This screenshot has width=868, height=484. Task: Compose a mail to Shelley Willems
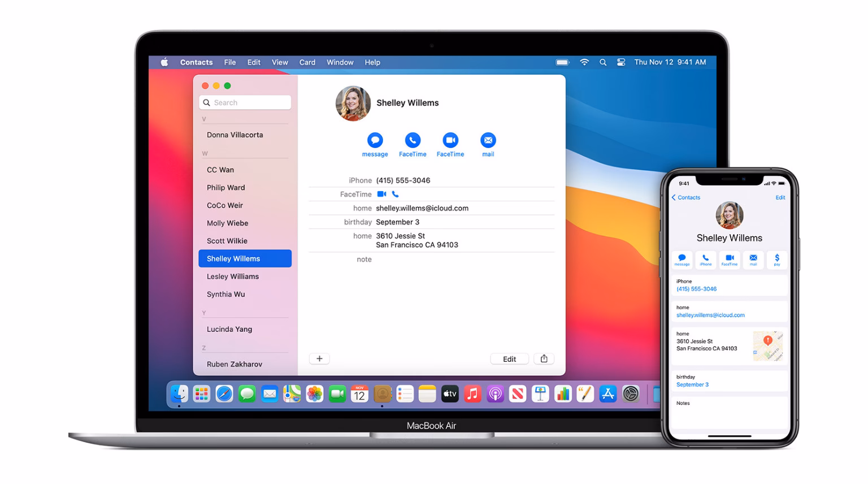488,141
